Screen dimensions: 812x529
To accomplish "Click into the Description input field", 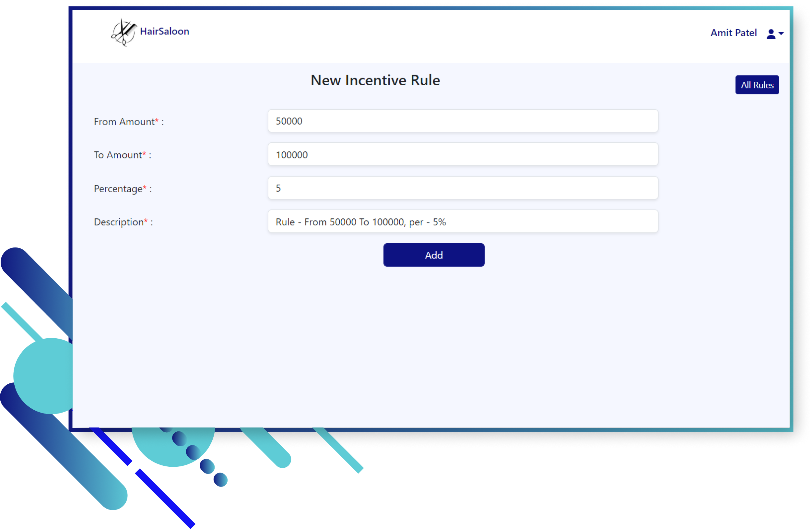I will [x=463, y=222].
